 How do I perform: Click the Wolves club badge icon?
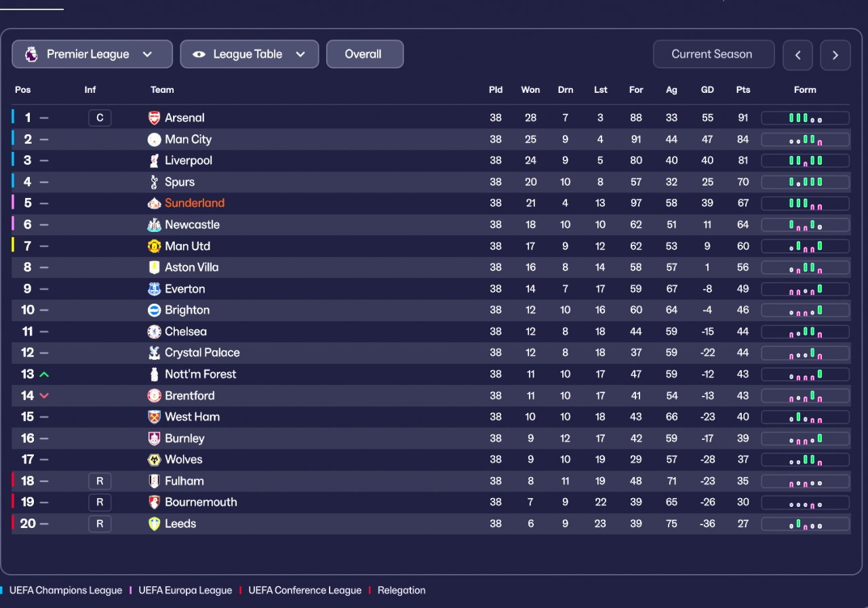click(155, 460)
